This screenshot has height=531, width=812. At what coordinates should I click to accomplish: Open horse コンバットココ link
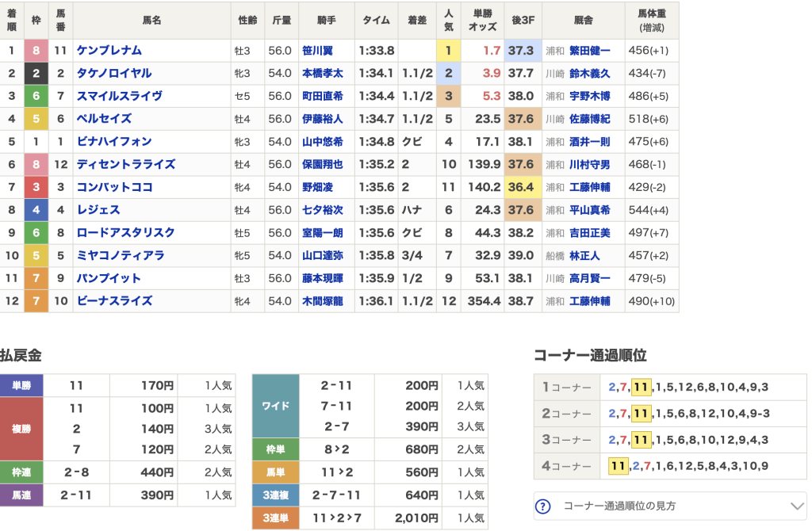coord(114,187)
